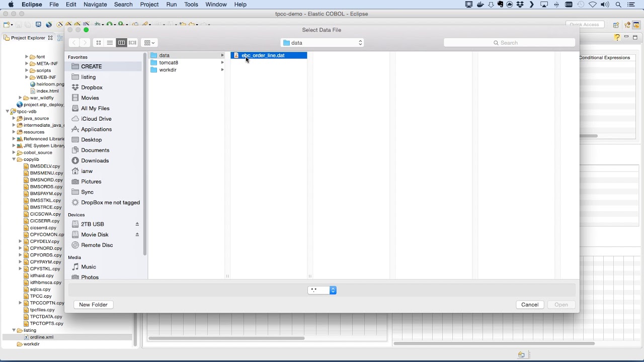Open the Navigate menu
The height and width of the screenshot is (362, 644).
coord(95,5)
